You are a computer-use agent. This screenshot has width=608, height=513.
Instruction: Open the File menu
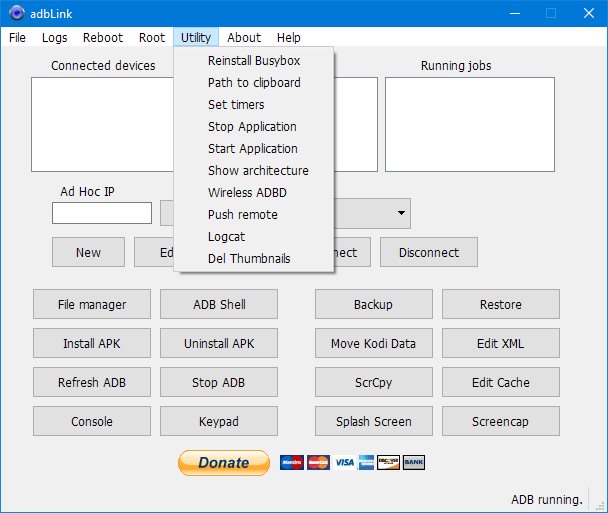(17, 38)
